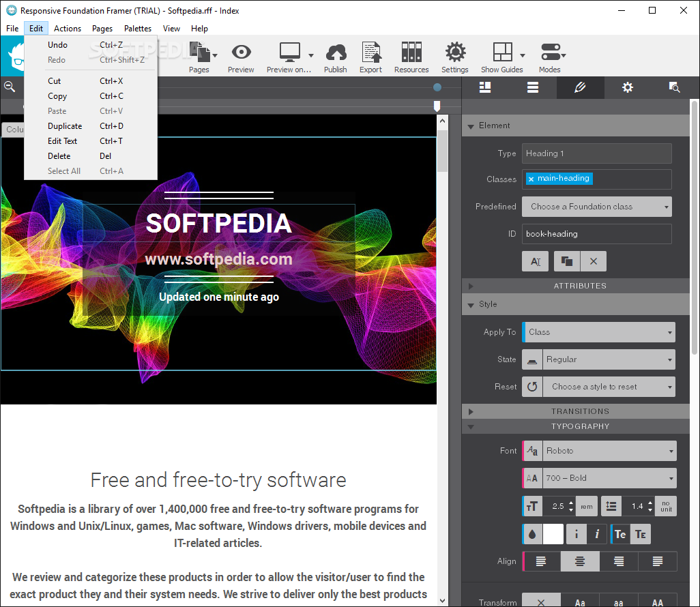Screen dimensions: 700x607
Task: Set text transform to none X
Action: tap(541, 602)
